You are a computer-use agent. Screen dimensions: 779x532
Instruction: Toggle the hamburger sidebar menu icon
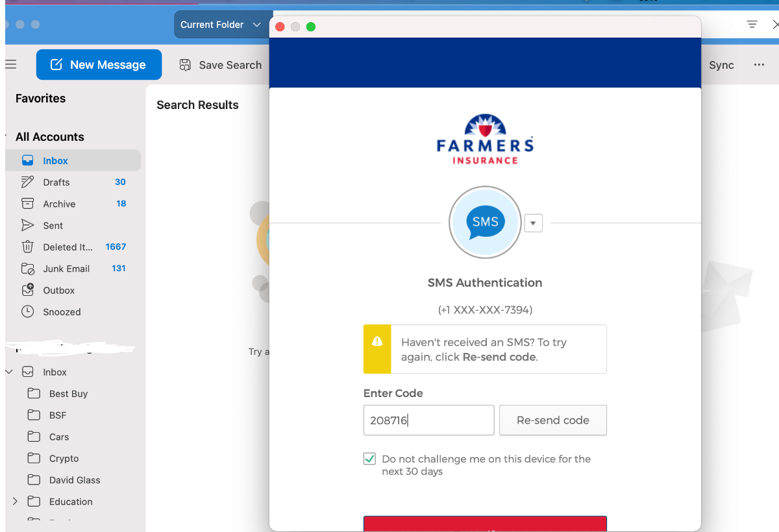(x=10, y=64)
